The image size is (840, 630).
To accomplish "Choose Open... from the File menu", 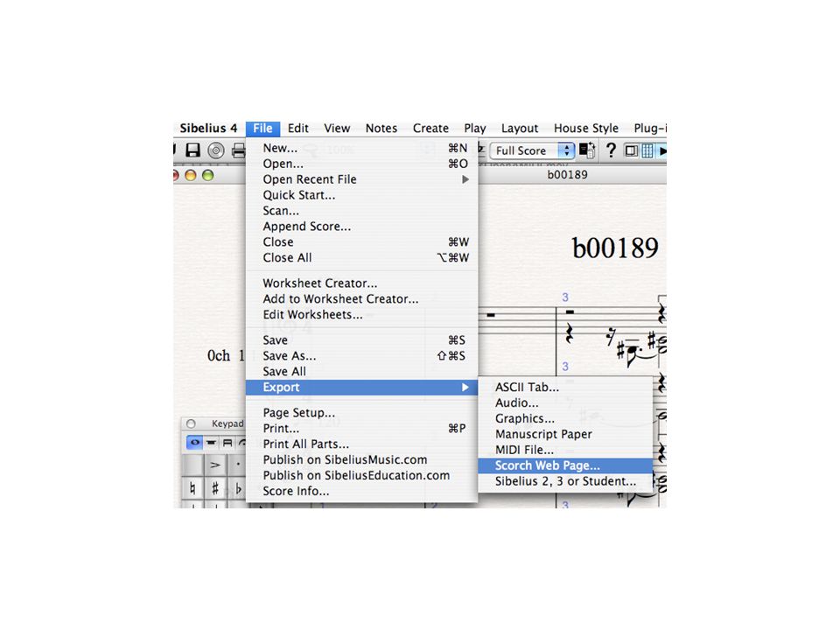I will coord(361,164).
